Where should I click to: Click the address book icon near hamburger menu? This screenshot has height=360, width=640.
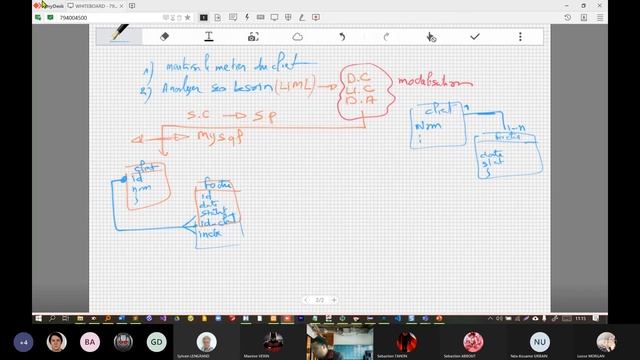click(x=584, y=17)
